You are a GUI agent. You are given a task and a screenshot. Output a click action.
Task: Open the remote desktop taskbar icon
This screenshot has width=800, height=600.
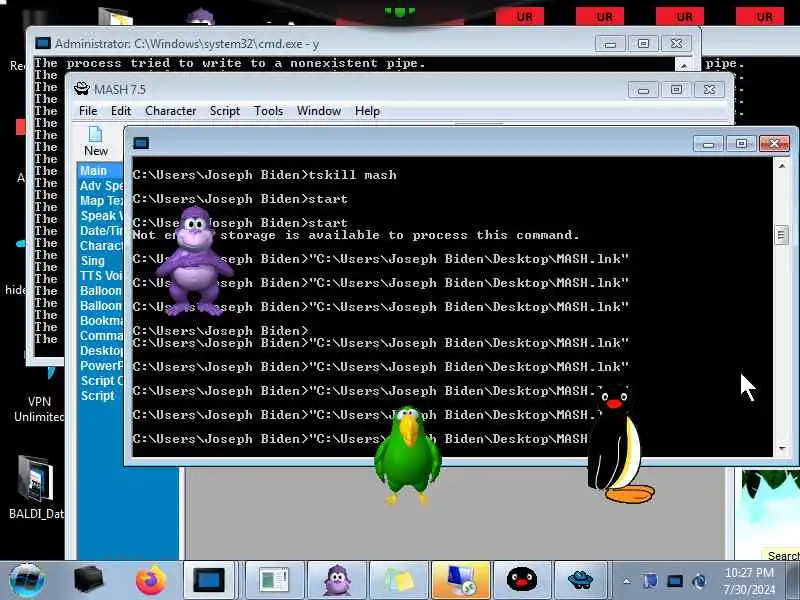pyautogui.click(x=460, y=580)
